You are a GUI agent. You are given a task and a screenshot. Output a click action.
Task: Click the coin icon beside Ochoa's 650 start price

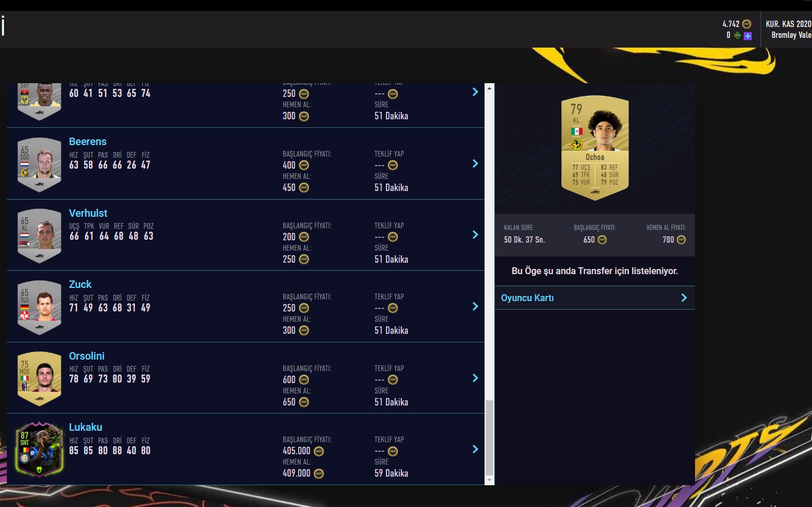(x=602, y=240)
